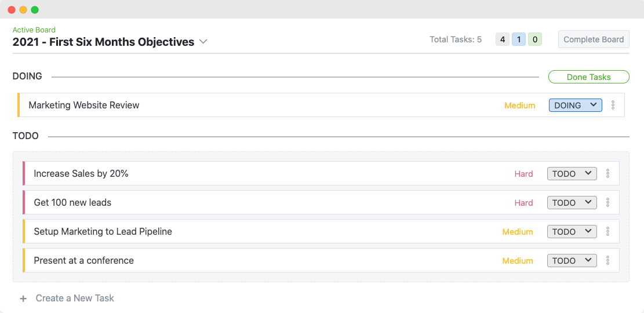Screen dimensions: 644x313
Task: Click the green done count badge
Action: pos(535,39)
